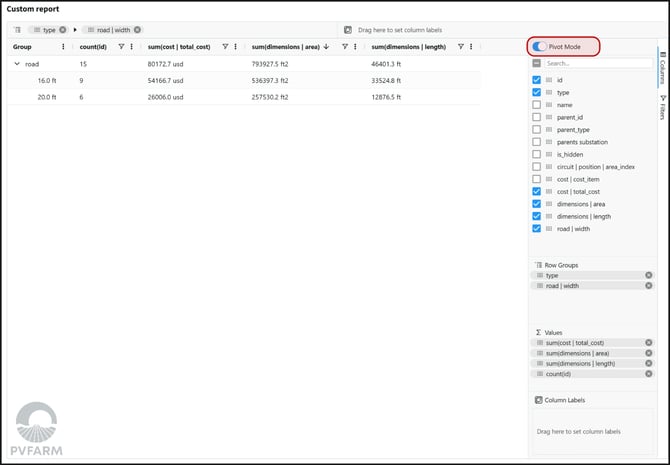Open the Filters side tab

click(662, 107)
